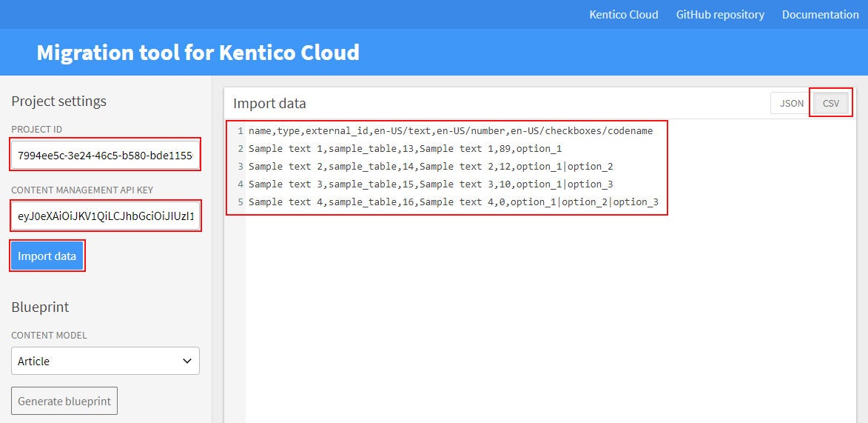Click the Migration tool for Kentico Cloud title
868x423 pixels.
pos(198,52)
